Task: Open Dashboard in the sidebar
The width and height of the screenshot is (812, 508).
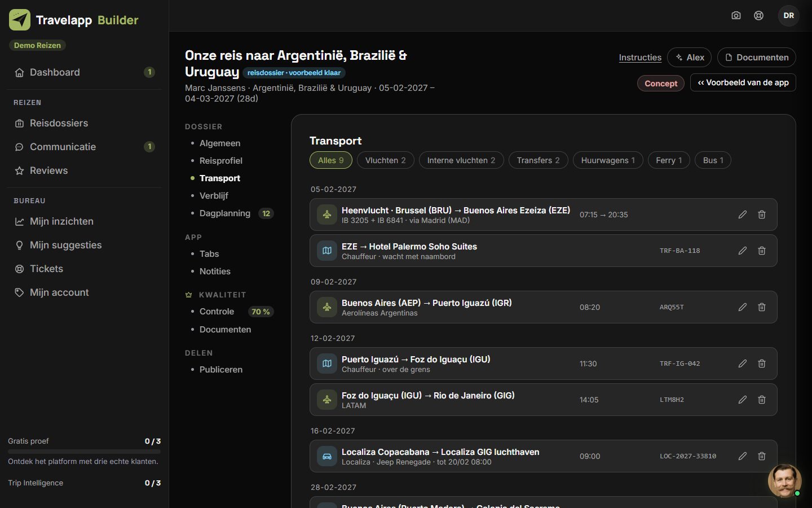Action: pyautogui.click(x=84, y=72)
